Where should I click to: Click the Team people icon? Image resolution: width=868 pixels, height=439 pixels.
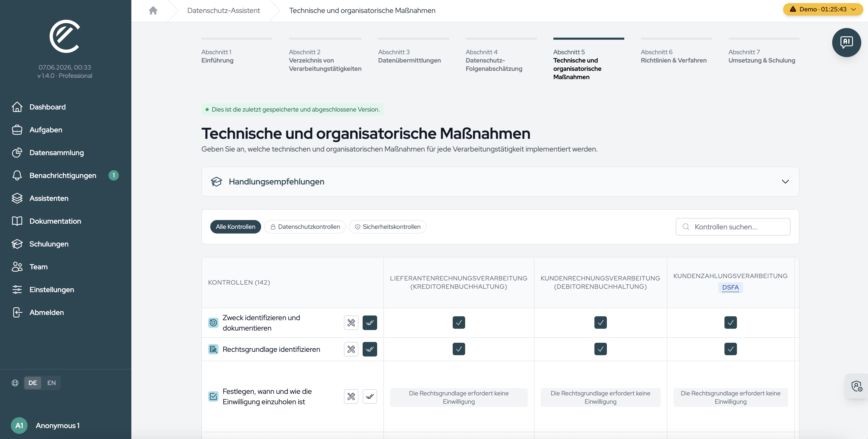click(x=17, y=267)
